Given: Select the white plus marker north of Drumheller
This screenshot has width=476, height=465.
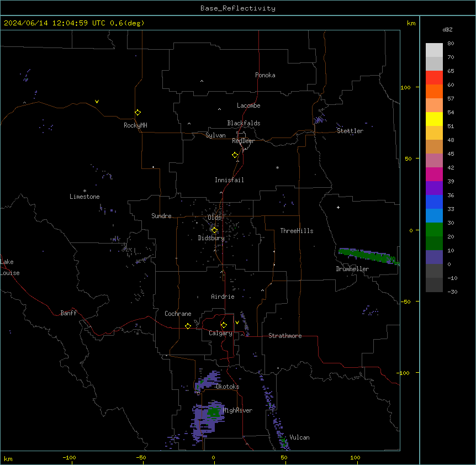Looking at the screenshot, I should pos(338,207).
